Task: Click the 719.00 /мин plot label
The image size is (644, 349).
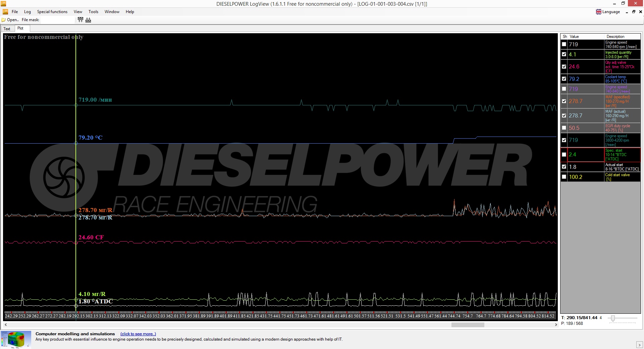Action: [x=95, y=100]
